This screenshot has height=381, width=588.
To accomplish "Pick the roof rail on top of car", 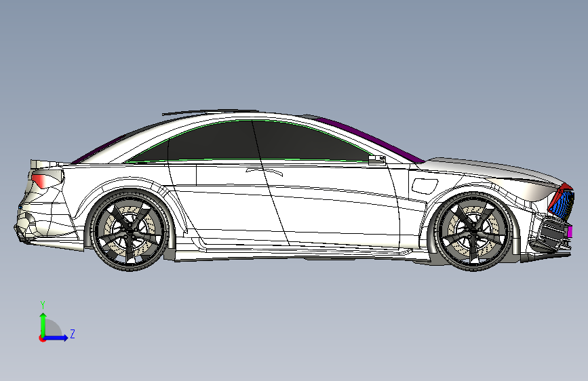I will pyautogui.click(x=210, y=112).
